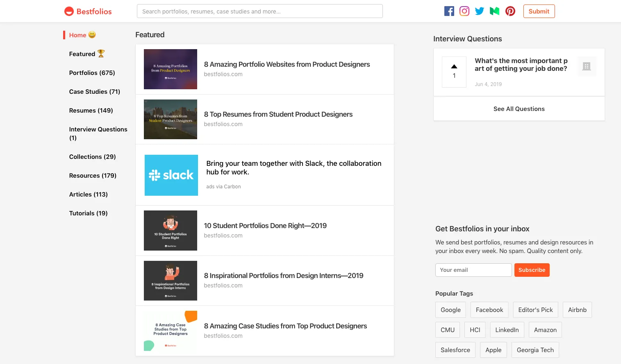The image size is (621, 364).
Task: Open the 'most important part' interview question
Action: click(521, 65)
